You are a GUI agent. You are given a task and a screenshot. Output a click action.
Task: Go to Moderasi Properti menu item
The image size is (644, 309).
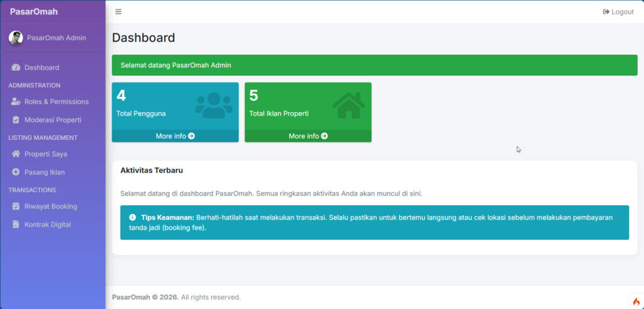tap(53, 120)
